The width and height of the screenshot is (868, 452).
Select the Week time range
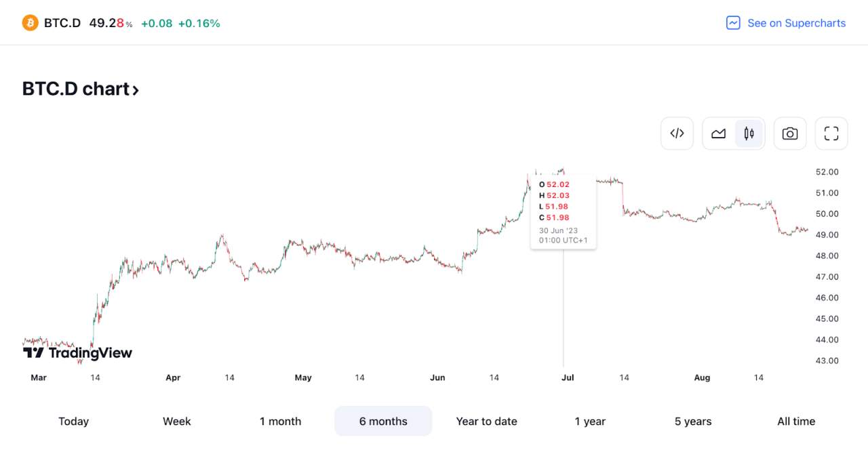coord(177,422)
